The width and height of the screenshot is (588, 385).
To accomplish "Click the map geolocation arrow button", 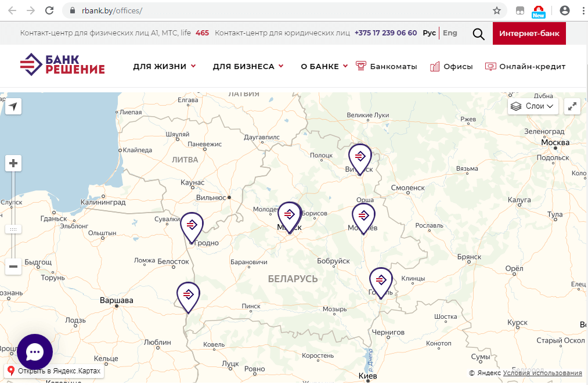I will (13, 106).
